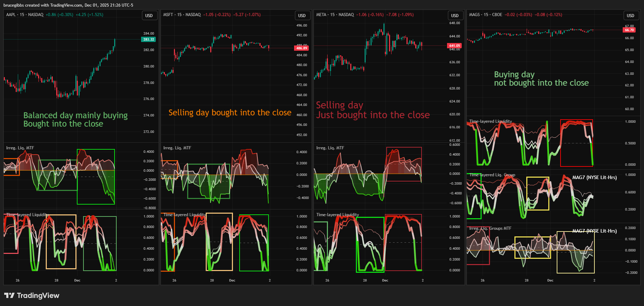This screenshot has width=644, height=306.
Task: Select the MAGS symbol title in the fourth chart
Action: click(474, 15)
